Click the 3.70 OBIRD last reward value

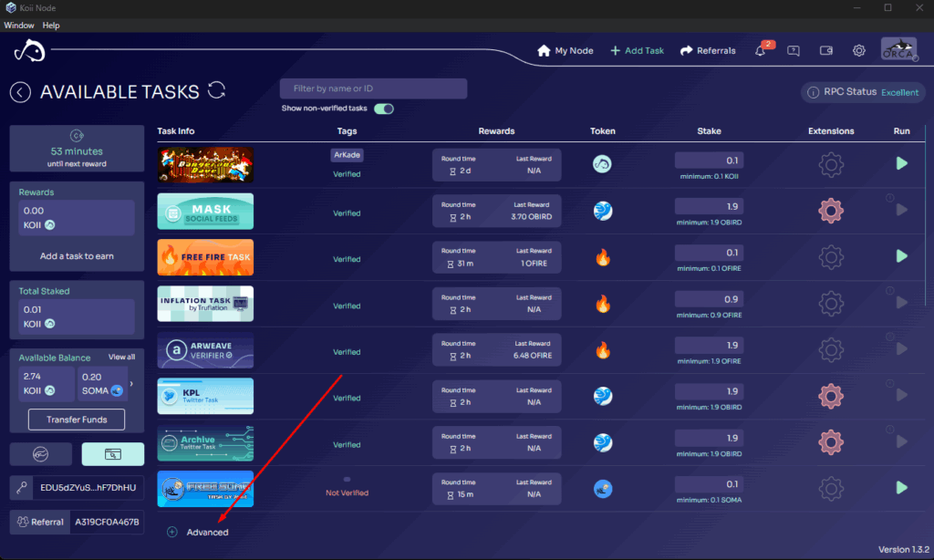point(531,217)
